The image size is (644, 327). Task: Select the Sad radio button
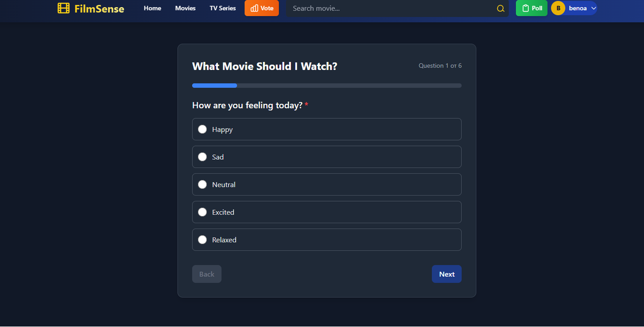[x=202, y=157]
